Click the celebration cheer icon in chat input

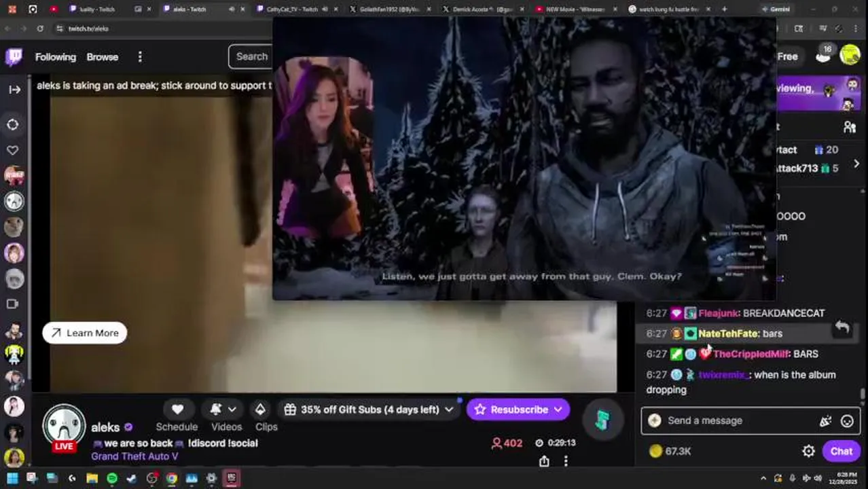(x=825, y=421)
